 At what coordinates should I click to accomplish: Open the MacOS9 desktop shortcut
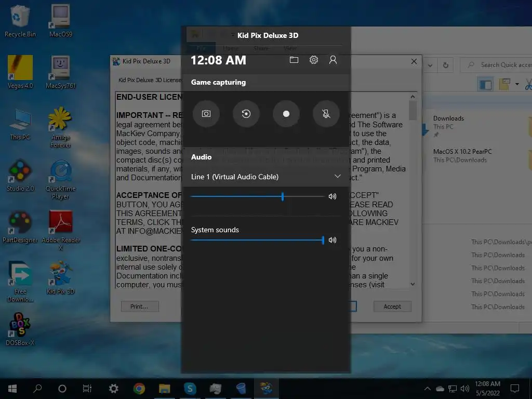tap(61, 21)
